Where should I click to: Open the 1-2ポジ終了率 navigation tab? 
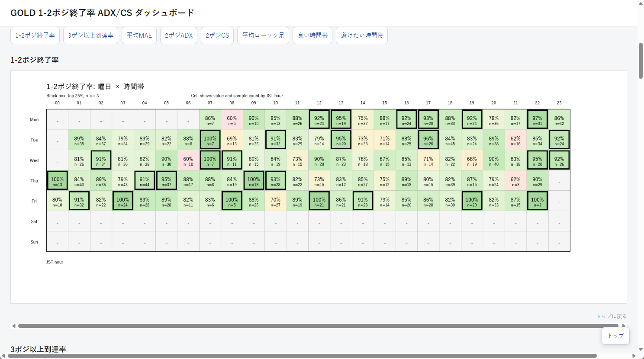coord(35,35)
